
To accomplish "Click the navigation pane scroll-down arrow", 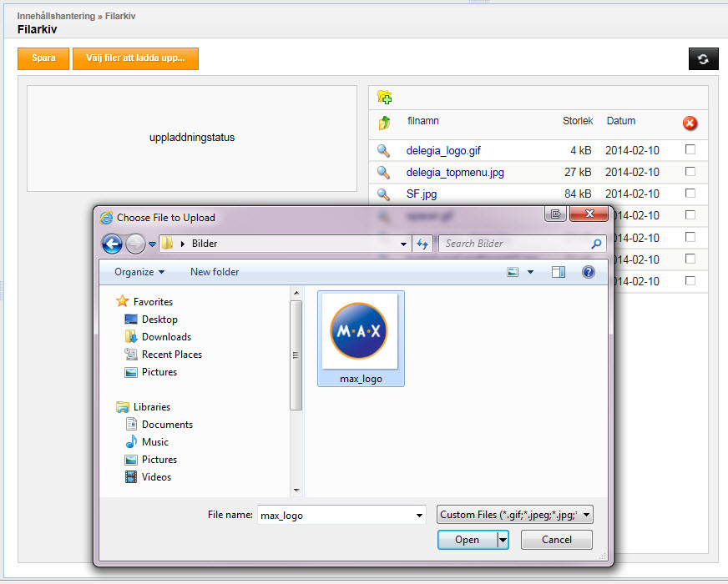I will pyautogui.click(x=296, y=491).
